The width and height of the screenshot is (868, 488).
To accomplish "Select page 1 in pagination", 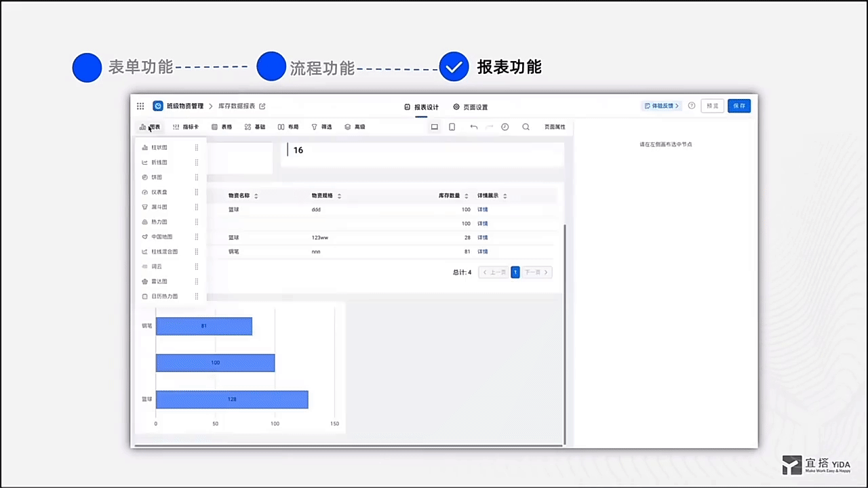I will coord(515,272).
